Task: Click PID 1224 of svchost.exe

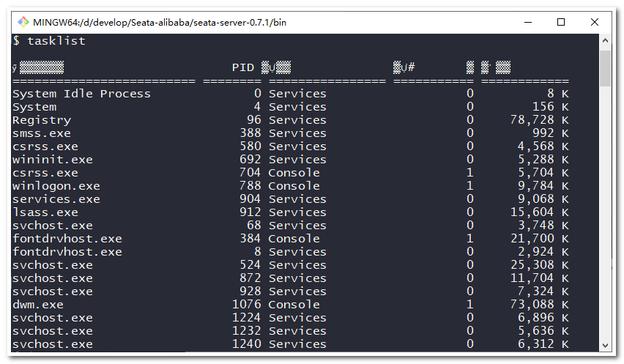Action: (x=247, y=317)
